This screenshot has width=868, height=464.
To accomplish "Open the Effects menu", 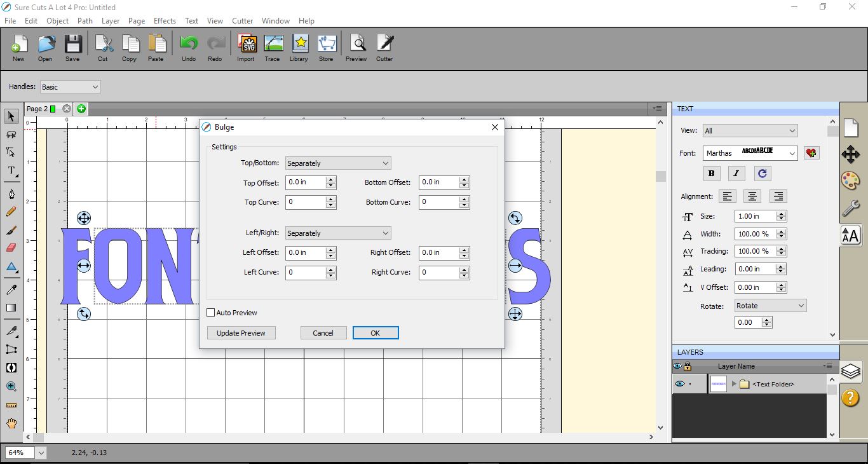I will (x=165, y=20).
